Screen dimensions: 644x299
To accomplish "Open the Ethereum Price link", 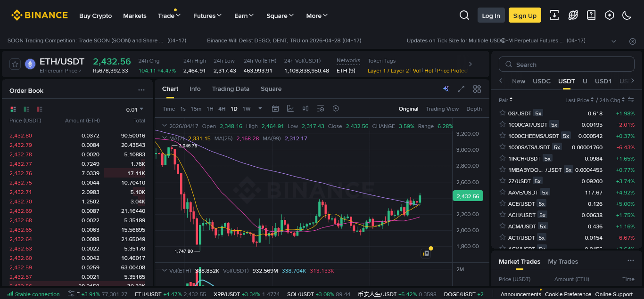I will [x=60, y=71].
